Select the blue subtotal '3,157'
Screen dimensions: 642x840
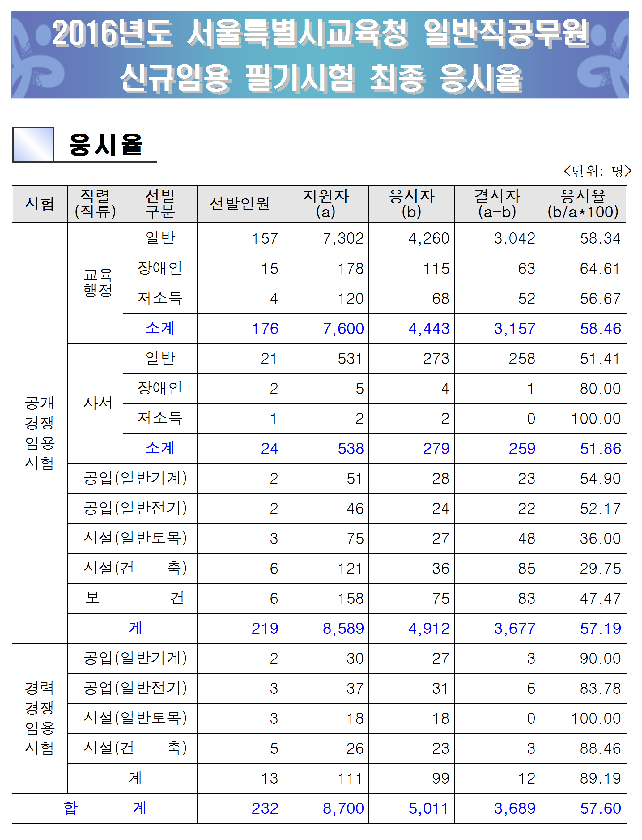tap(514, 329)
